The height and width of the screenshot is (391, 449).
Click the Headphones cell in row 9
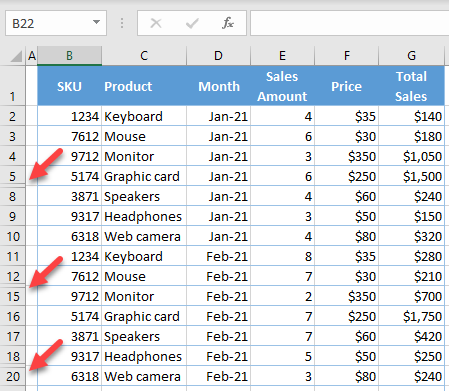[x=144, y=216]
